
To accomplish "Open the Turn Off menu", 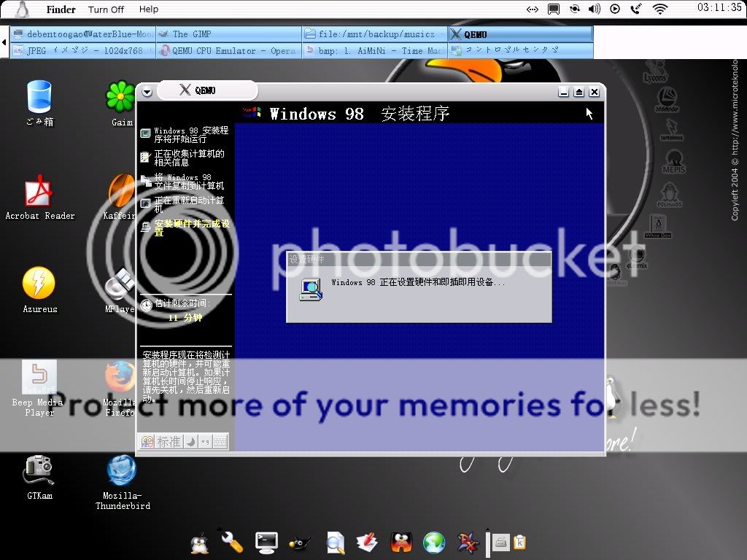I will [106, 9].
